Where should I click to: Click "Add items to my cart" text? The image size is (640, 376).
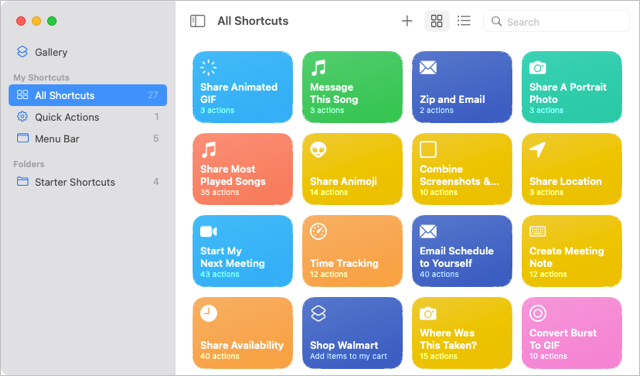(x=348, y=356)
